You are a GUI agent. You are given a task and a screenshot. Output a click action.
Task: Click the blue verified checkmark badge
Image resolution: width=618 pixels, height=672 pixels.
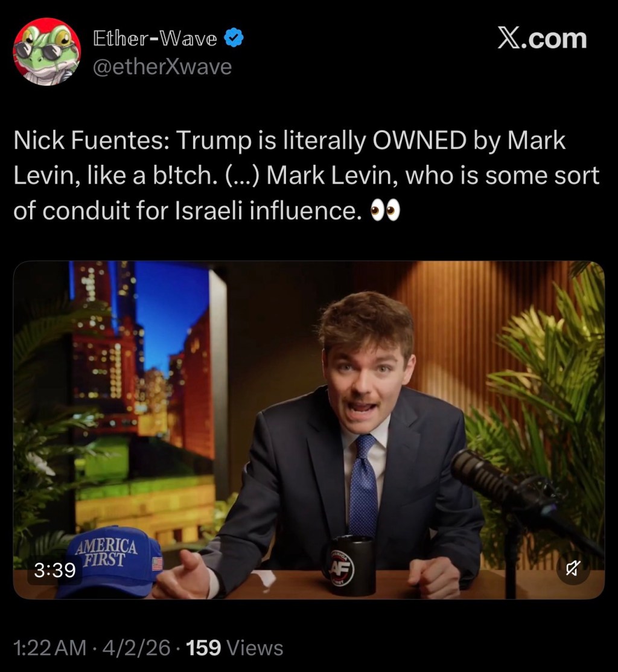pos(234,39)
